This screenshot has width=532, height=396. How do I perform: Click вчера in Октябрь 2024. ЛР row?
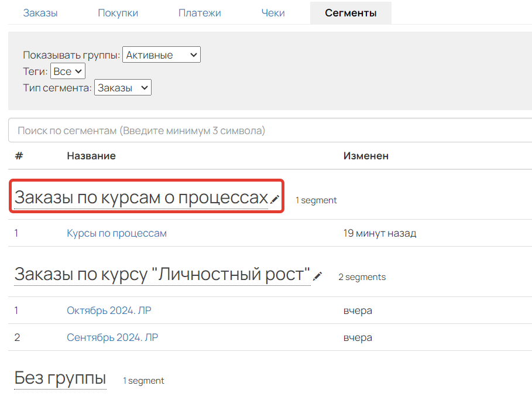(x=358, y=310)
